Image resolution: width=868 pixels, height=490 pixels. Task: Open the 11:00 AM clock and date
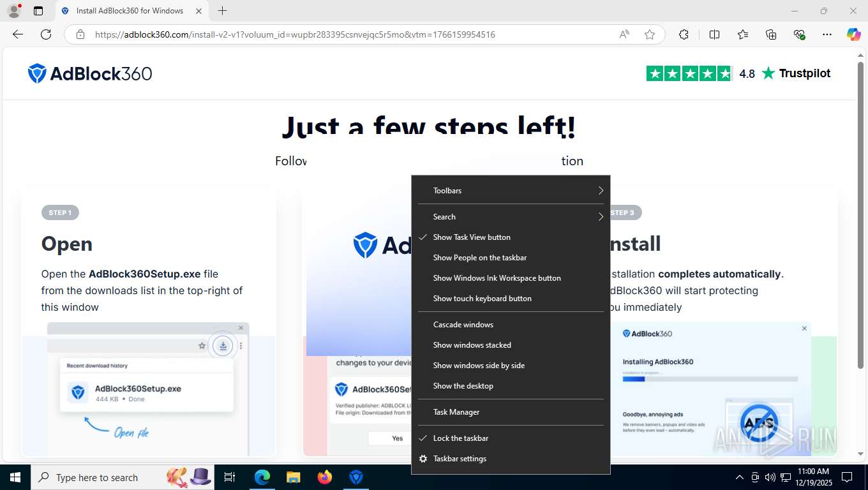(x=813, y=477)
